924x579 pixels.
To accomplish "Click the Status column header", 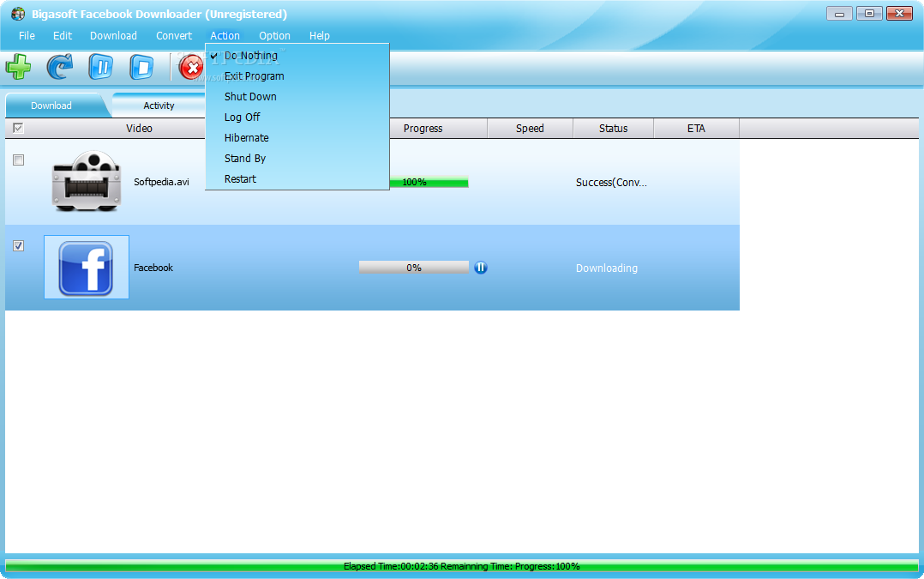I will click(614, 128).
